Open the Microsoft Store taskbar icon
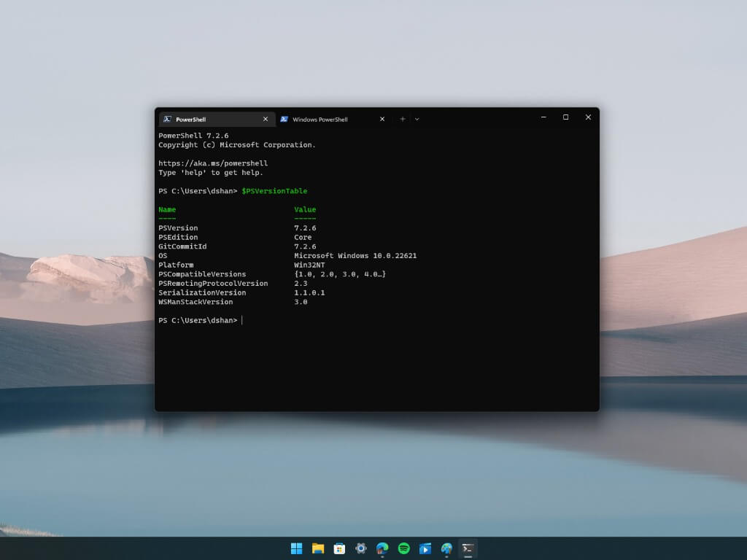The width and height of the screenshot is (747, 560). [339, 548]
